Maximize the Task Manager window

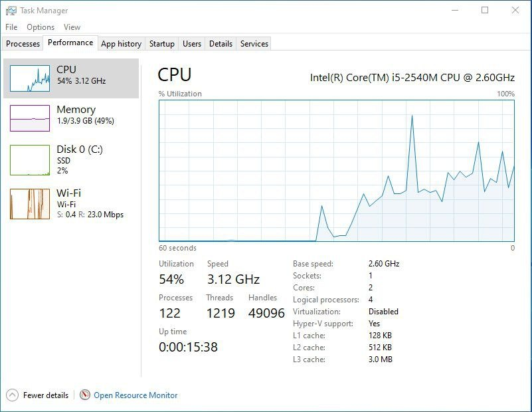[485, 10]
